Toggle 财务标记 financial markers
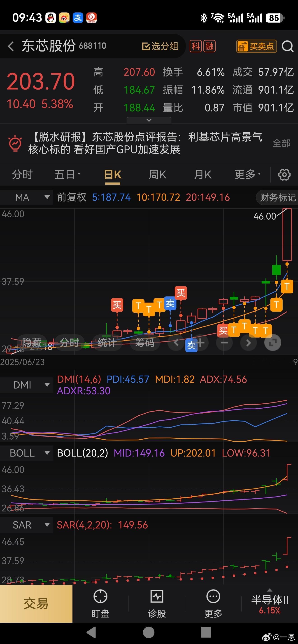 click(277, 197)
